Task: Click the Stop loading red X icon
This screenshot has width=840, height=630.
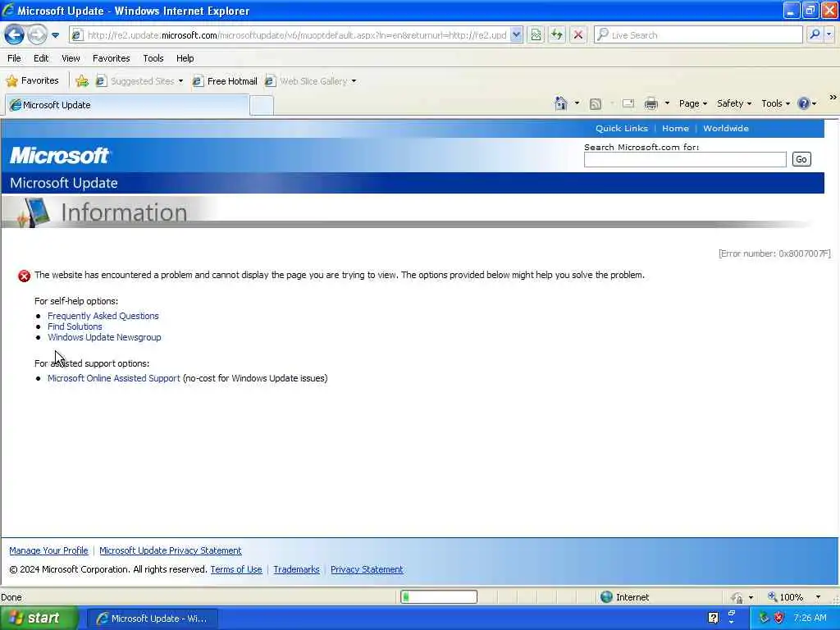Action: point(578,35)
